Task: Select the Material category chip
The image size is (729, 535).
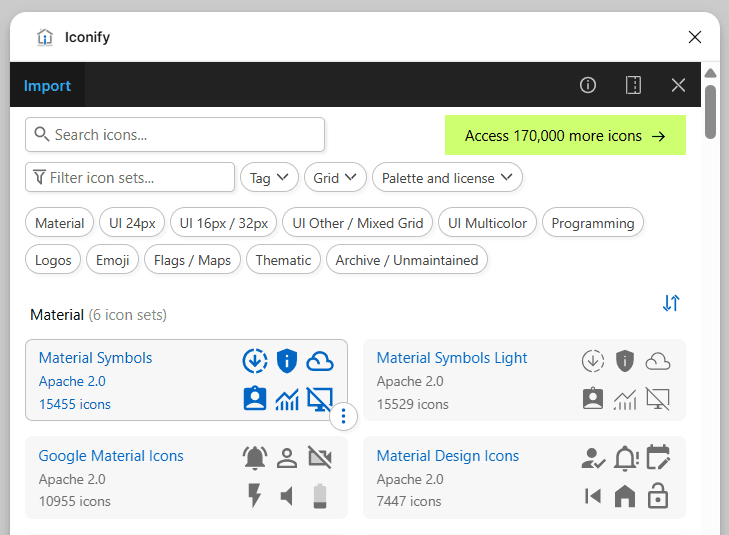Action: coord(60,223)
